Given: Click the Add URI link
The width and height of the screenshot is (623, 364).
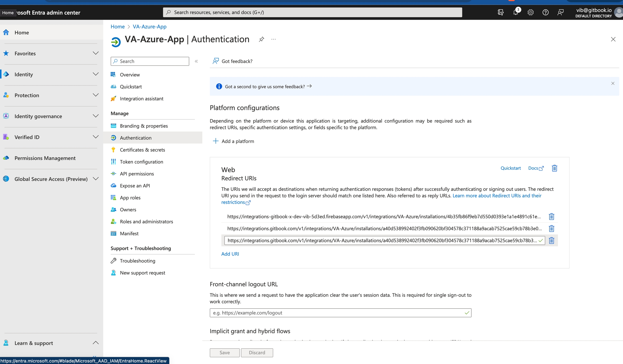Looking at the screenshot, I should 230,254.
